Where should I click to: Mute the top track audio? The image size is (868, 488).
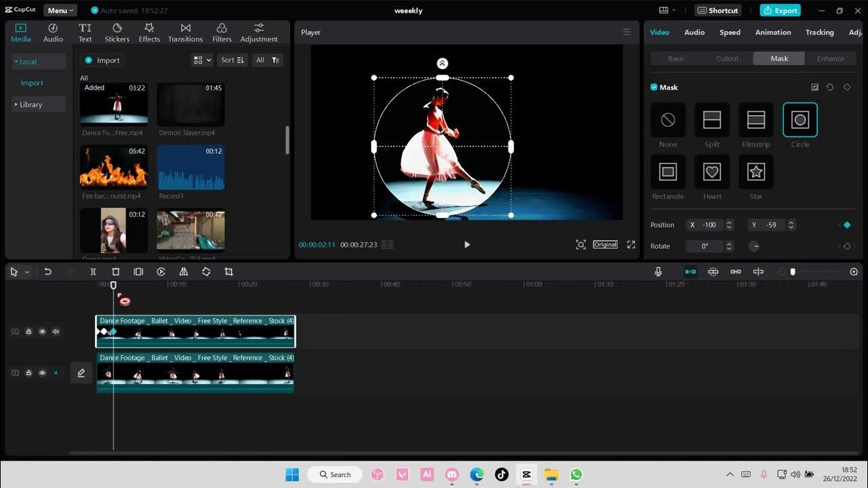click(x=56, y=331)
